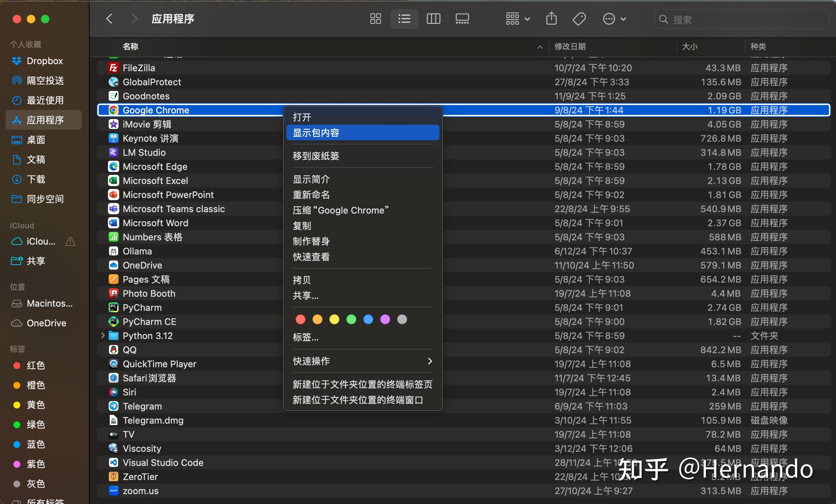Switch to column view mode

(x=433, y=19)
